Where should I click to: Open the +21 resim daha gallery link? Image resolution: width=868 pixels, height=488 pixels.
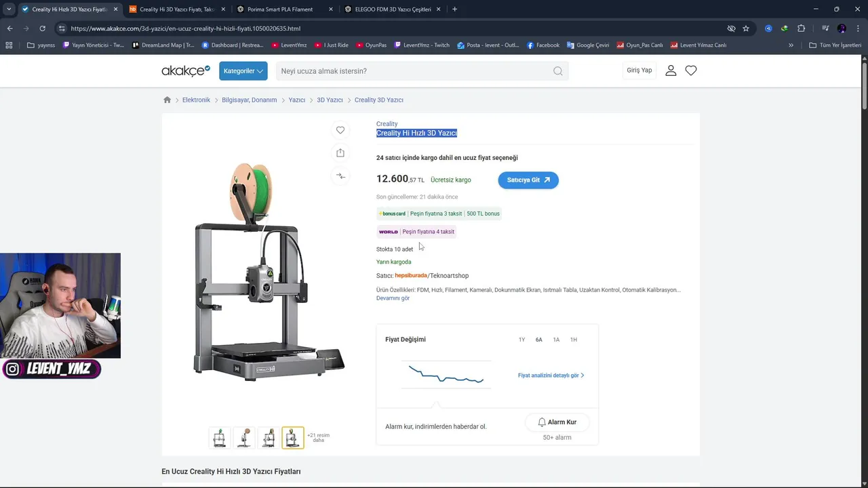point(319,438)
